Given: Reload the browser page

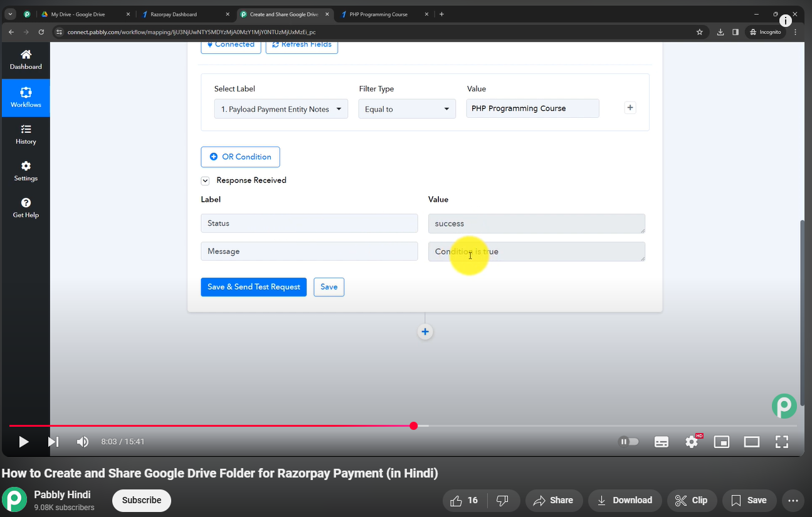Looking at the screenshot, I should pos(41,32).
